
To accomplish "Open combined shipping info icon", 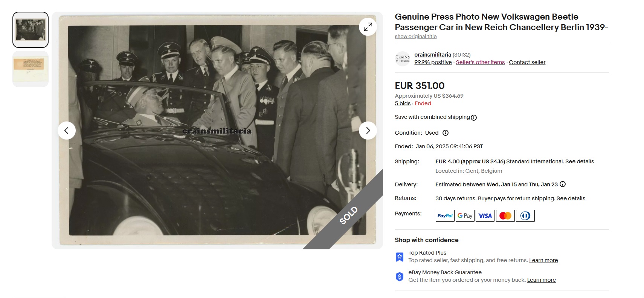I will coord(474,118).
